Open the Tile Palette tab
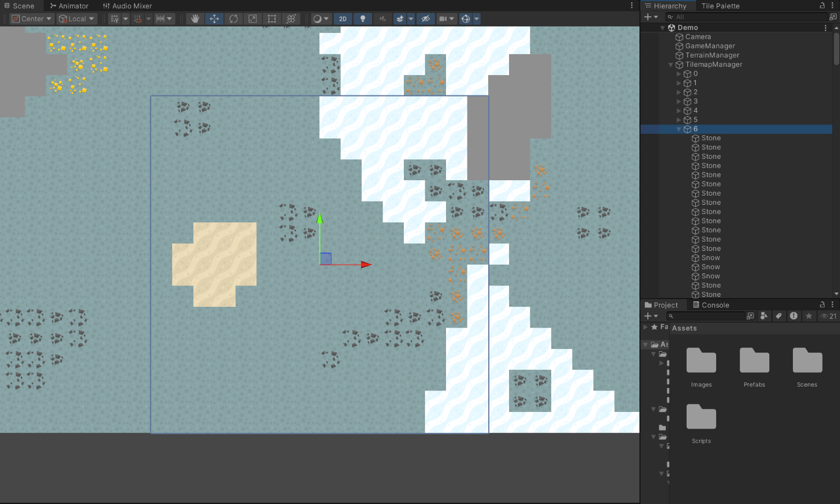The image size is (840, 504). click(x=720, y=6)
